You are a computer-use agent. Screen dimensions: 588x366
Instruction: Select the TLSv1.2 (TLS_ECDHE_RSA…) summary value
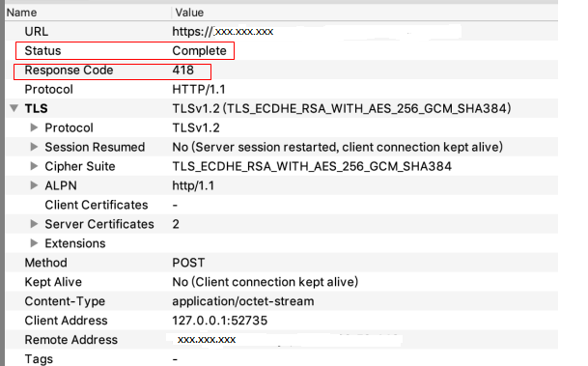pos(342,108)
